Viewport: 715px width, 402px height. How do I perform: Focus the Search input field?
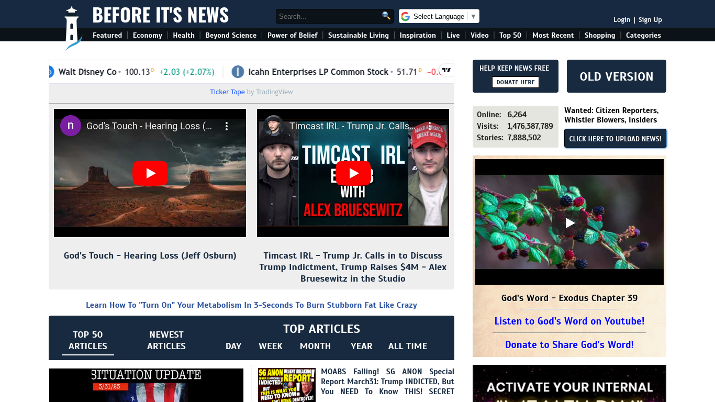tap(329, 16)
